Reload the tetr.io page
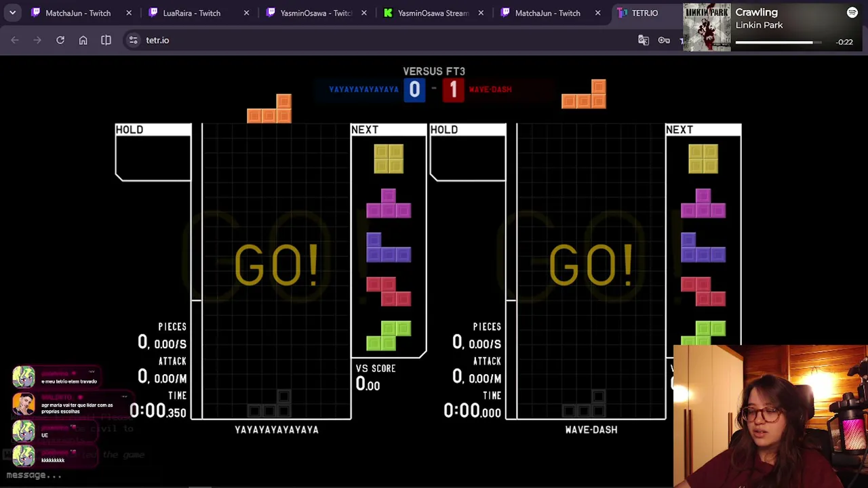This screenshot has width=868, height=488. [x=60, y=40]
